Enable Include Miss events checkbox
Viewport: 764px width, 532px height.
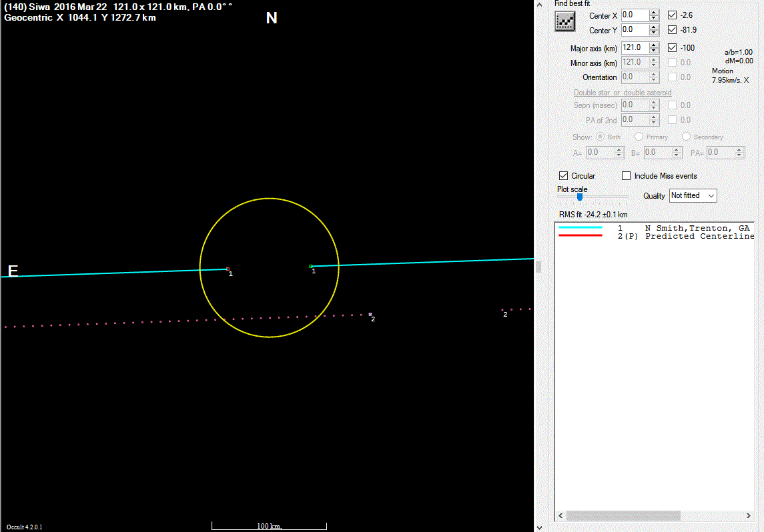(626, 176)
